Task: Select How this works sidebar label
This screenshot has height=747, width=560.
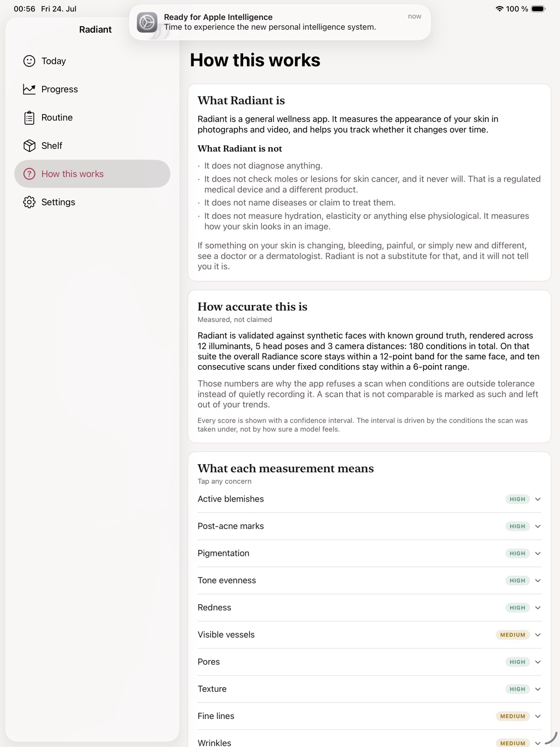Action: click(72, 174)
